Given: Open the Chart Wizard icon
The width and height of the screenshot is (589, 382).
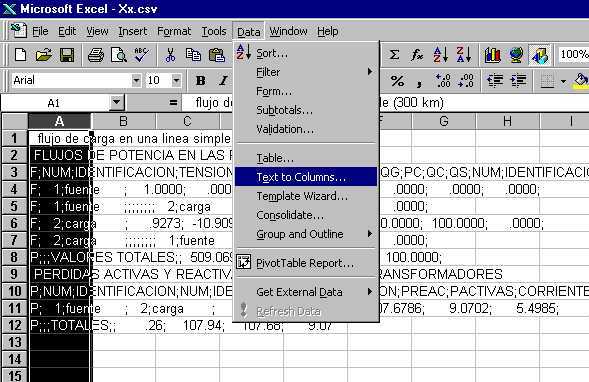Looking at the screenshot, I should pos(492,55).
